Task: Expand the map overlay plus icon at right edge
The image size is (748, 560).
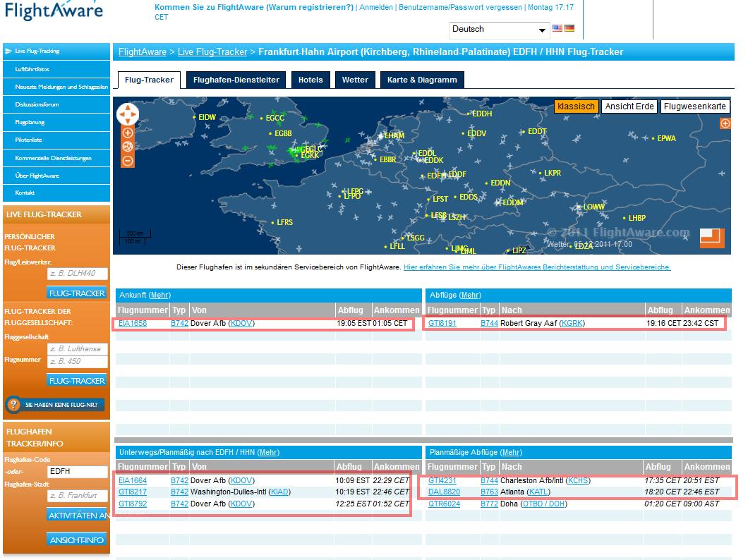Action: pos(725,123)
